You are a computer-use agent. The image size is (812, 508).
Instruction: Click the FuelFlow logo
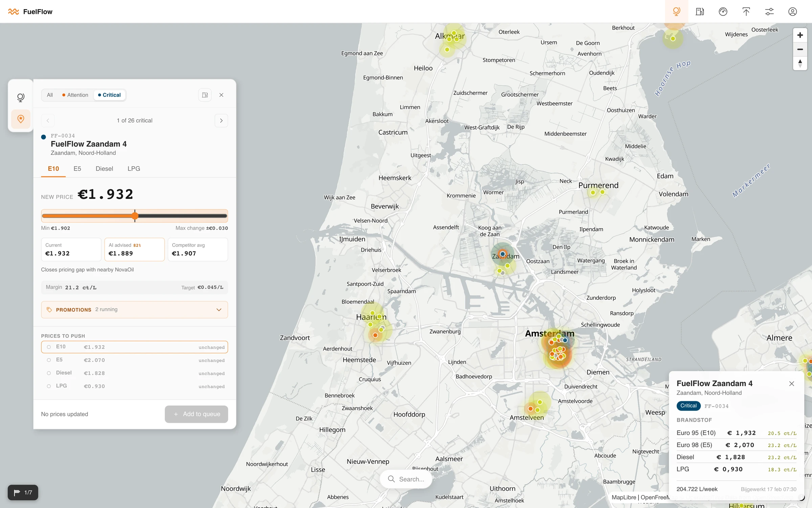30,12
